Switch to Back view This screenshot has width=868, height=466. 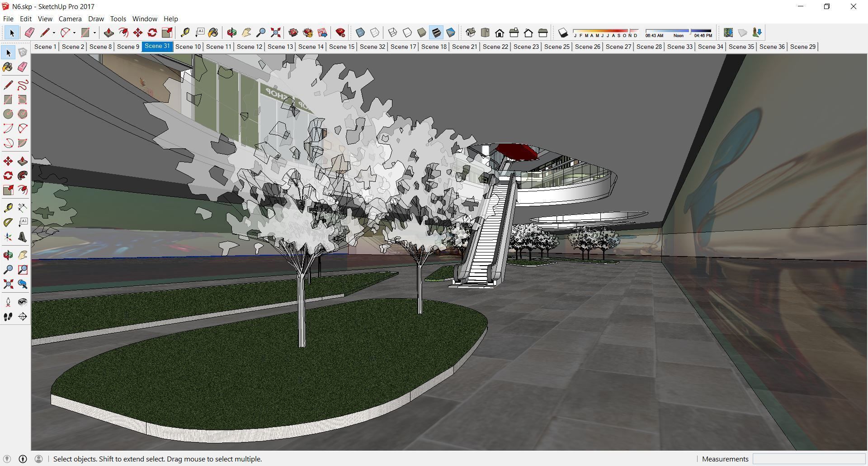528,33
